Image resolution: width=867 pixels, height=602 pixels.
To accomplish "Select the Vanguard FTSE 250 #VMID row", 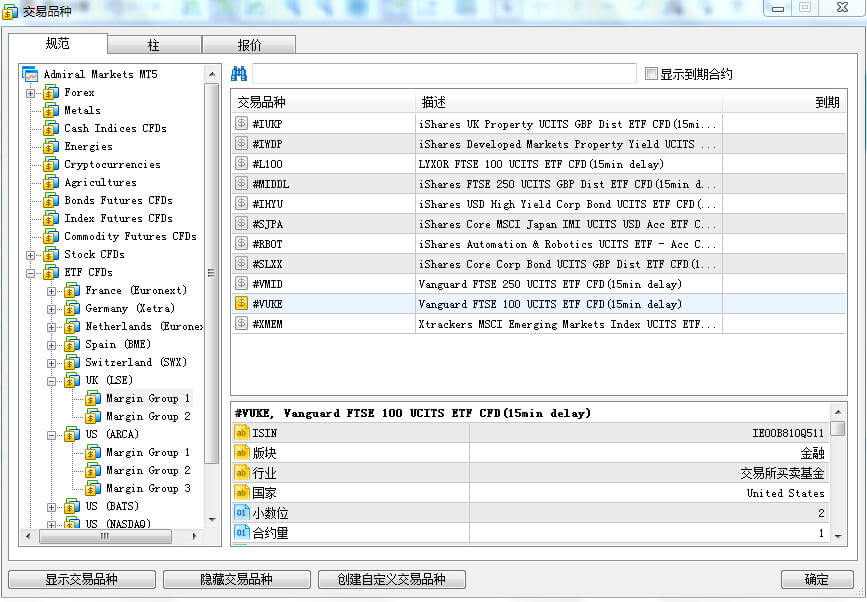I will [539, 284].
